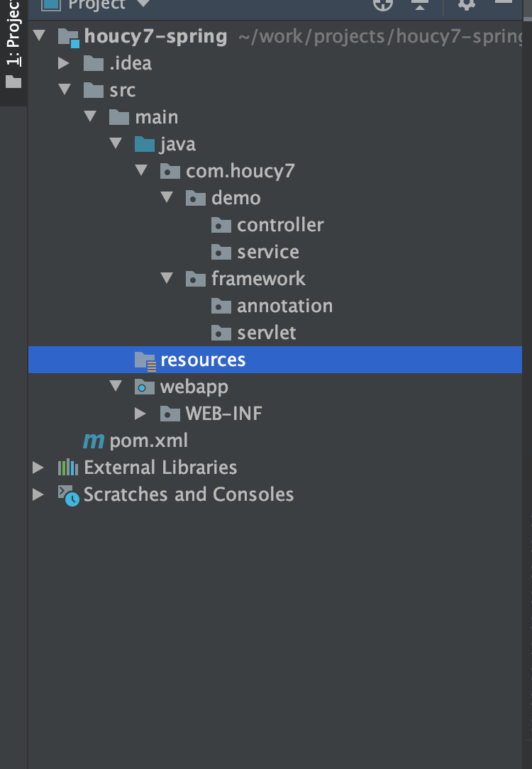This screenshot has width=532, height=769.
Task: Expand the .idea folder
Action: point(65,63)
